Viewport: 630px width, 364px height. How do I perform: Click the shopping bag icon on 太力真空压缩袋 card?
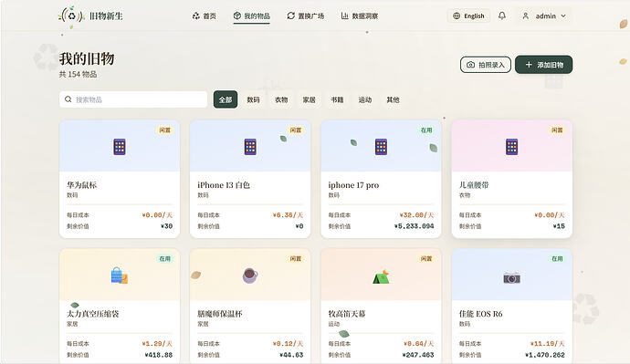120,276
